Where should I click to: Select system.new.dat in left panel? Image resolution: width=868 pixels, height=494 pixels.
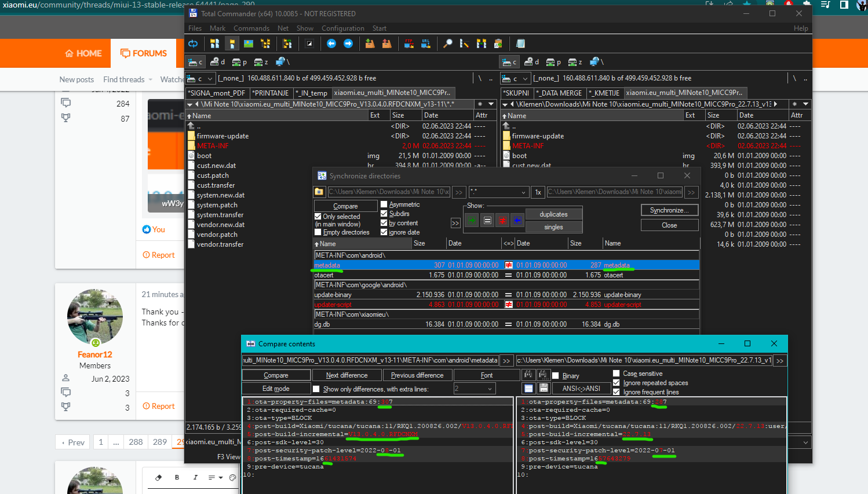221,195
